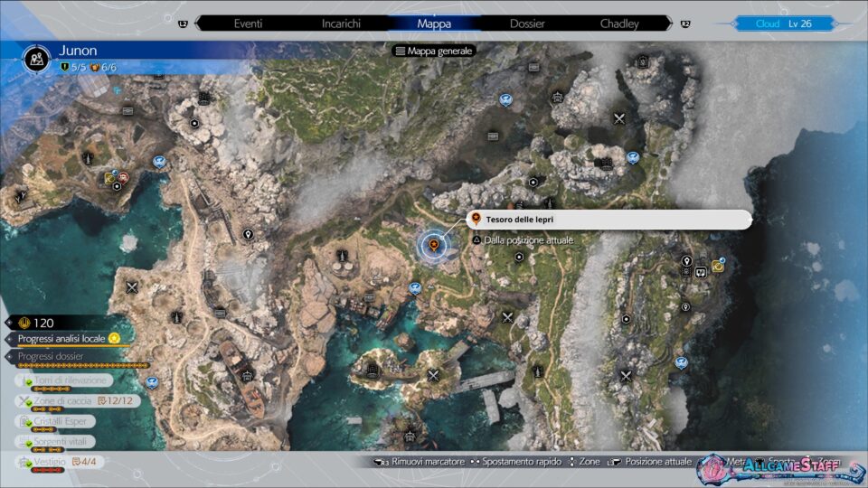Click the 4/4 Vestigio count
The width and height of the screenshot is (868, 488).
[84, 462]
